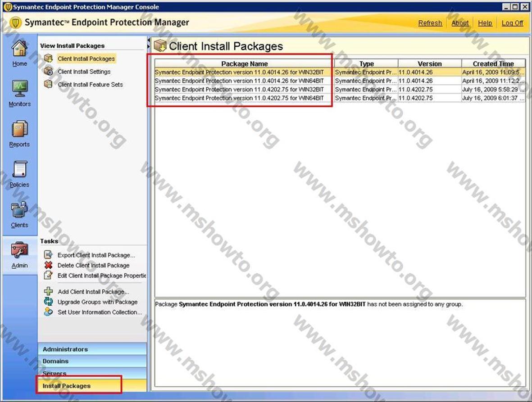Click the Upgrade Groups with Package icon
Screen dimensions: 532x402
tap(49, 301)
